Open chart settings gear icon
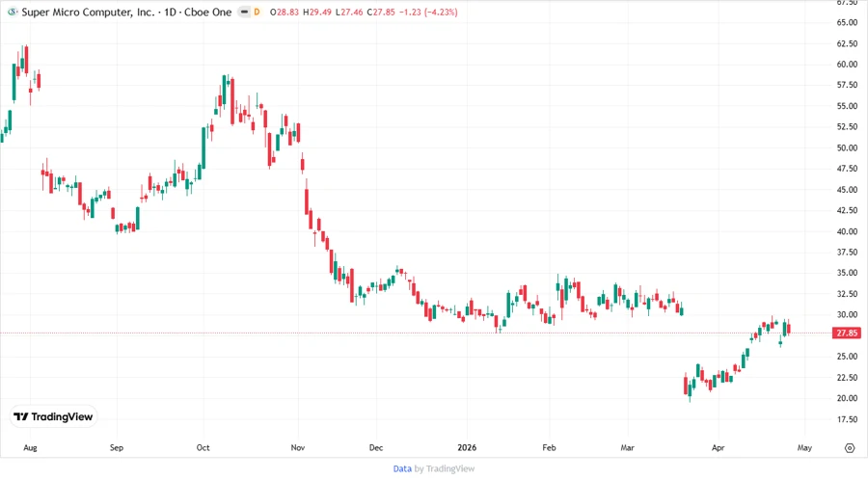Screen dimensions: 868x480 (850, 448)
